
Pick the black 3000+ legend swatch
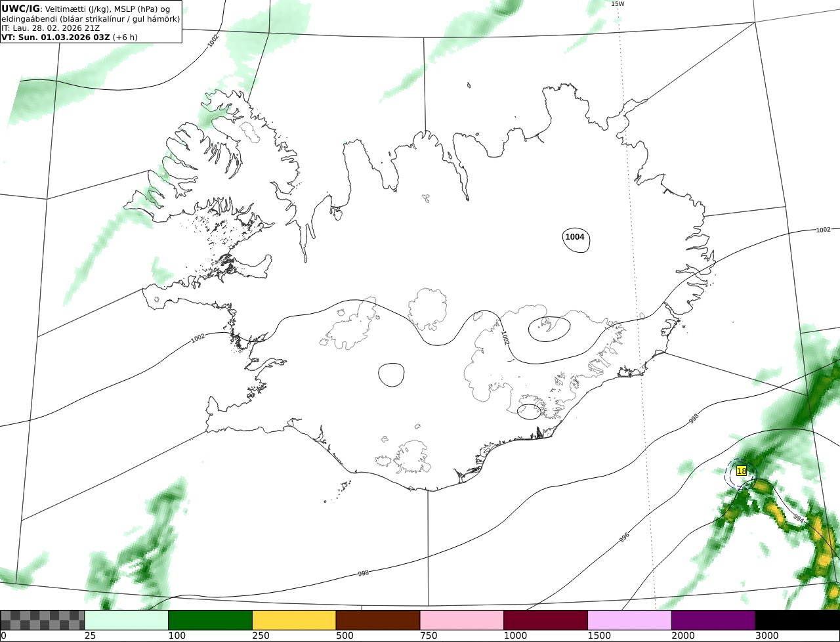coord(797,620)
